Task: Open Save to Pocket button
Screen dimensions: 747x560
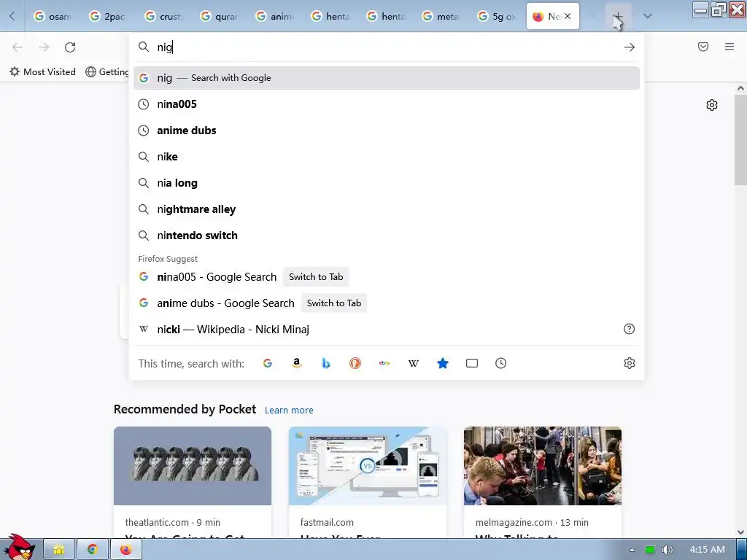Action: coord(703,47)
